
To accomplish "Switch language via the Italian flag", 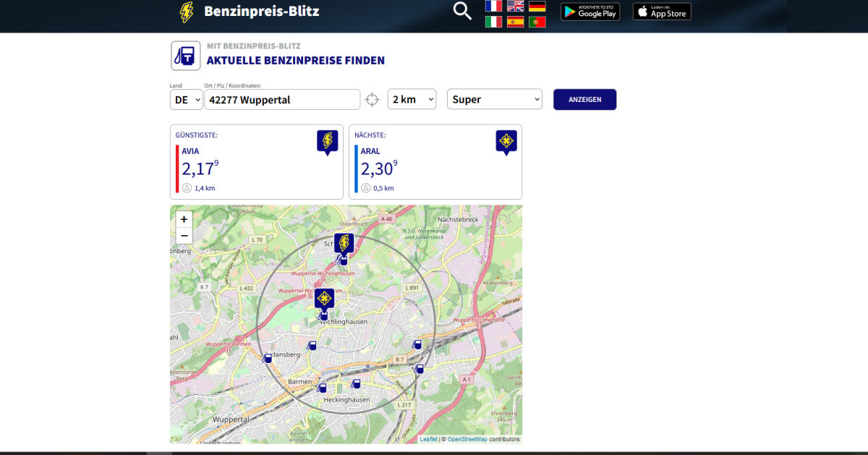I will [x=493, y=22].
